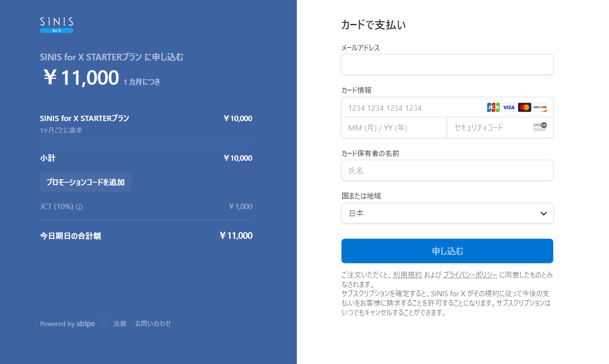Click the JCT (10%) tax label
This screenshot has height=364, width=609.
point(57,207)
